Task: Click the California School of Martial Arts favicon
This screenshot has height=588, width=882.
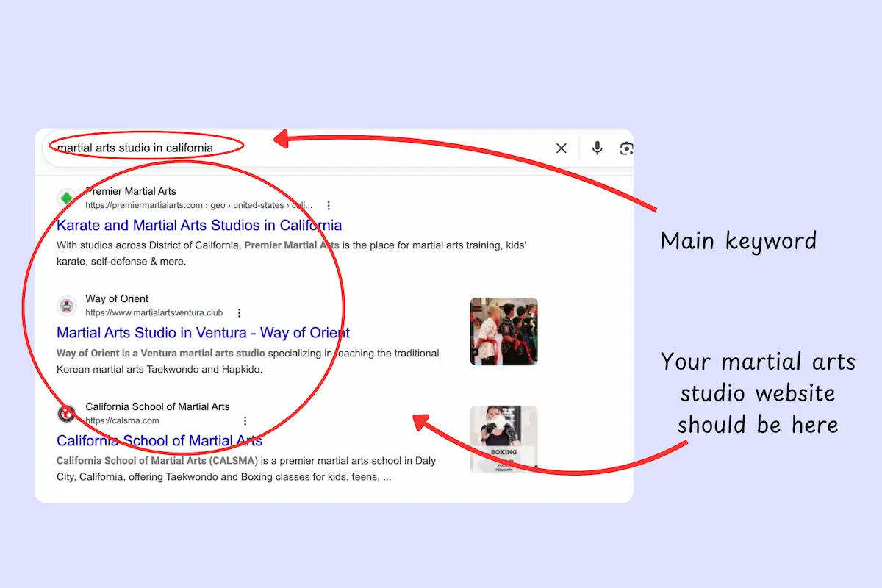Action: (67, 412)
